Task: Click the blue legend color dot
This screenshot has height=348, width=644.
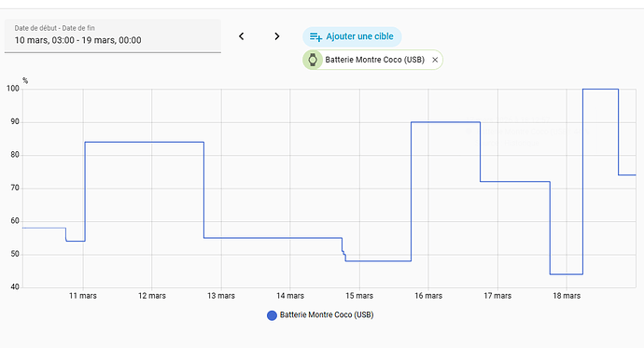Action: [272, 315]
